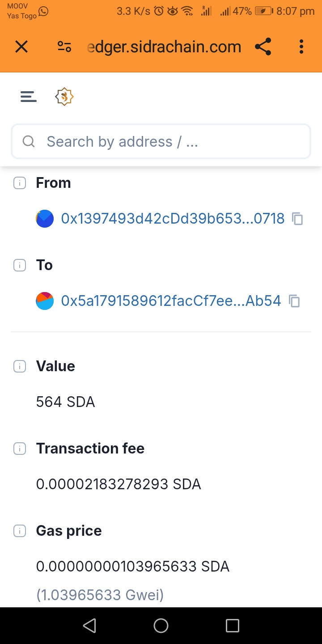This screenshot has width=322, height=644.
Task: Open sender address 0x1397493d42cDd39b653...0718
Action: click(x=173, y=219)
